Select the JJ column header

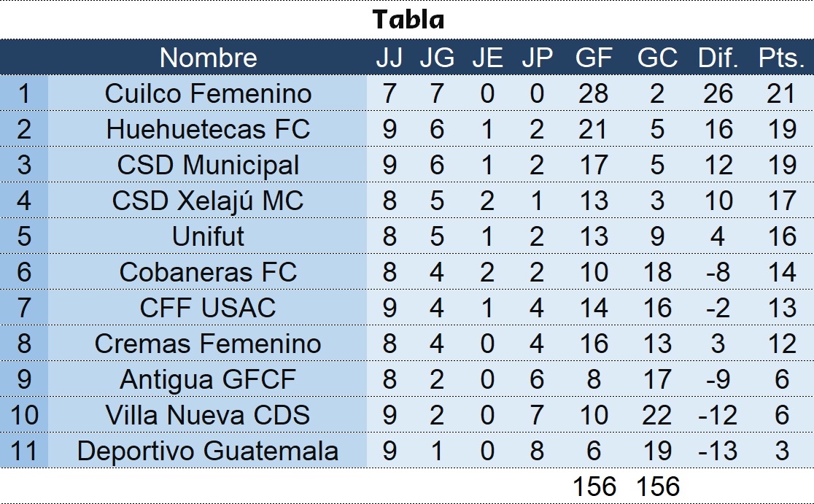click(x=389, y=58)
